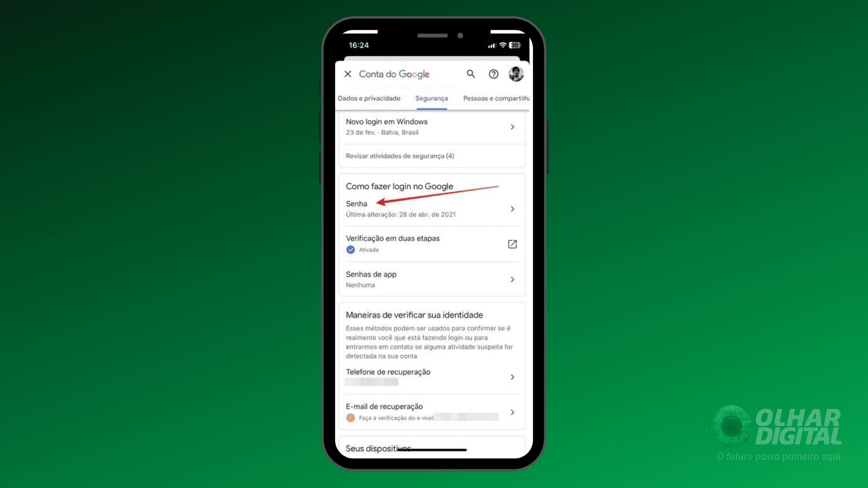The width and height of the screenshot is (868, 488).
Task: Tap the help icon in toolbar
Action: tap(493, 74)
